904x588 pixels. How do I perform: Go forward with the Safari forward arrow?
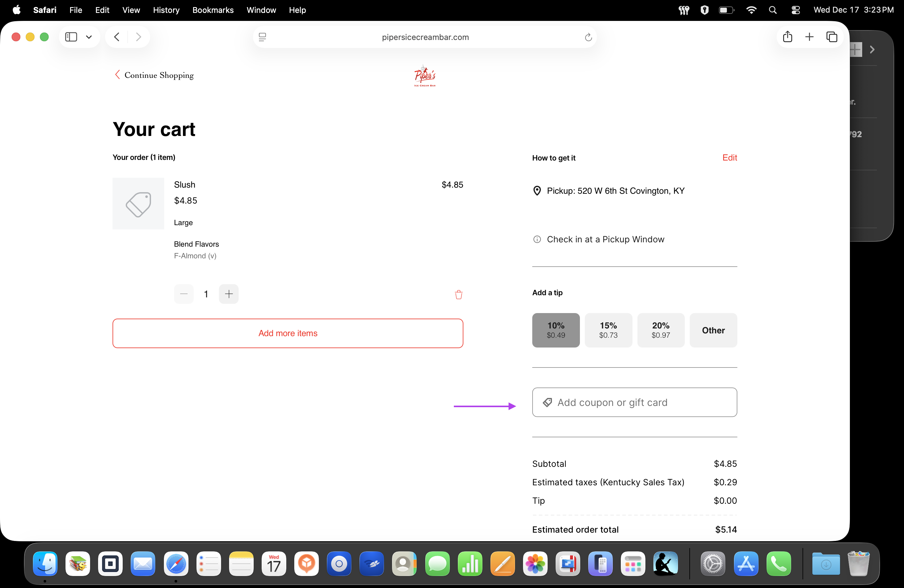click(x=139, y=37)
